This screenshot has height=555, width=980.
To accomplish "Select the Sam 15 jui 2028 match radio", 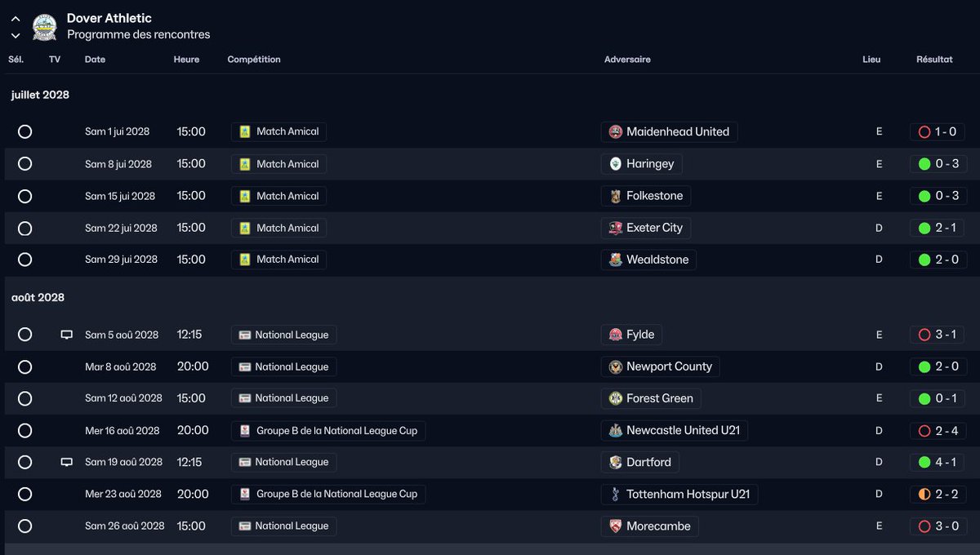I will pos(24,196).
